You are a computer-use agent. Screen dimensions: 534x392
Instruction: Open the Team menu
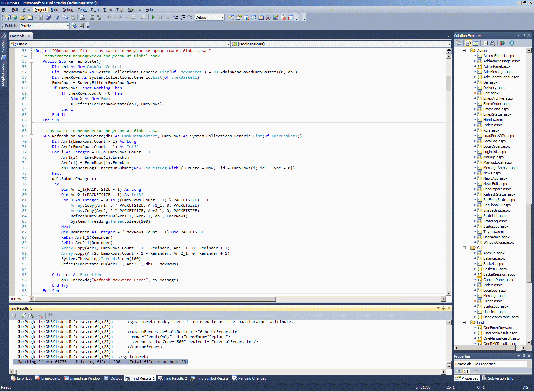click(82, 10)
